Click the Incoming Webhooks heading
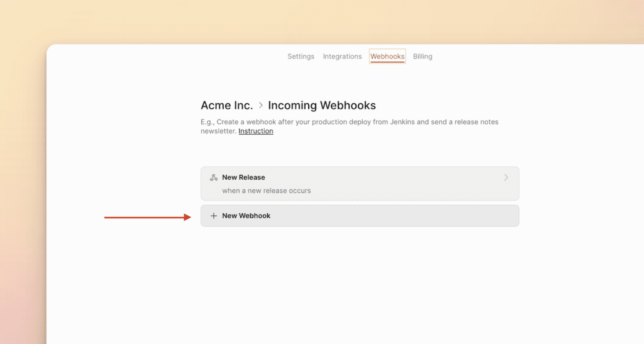Screen dimensions: 644x344 (x=321, y=106)
